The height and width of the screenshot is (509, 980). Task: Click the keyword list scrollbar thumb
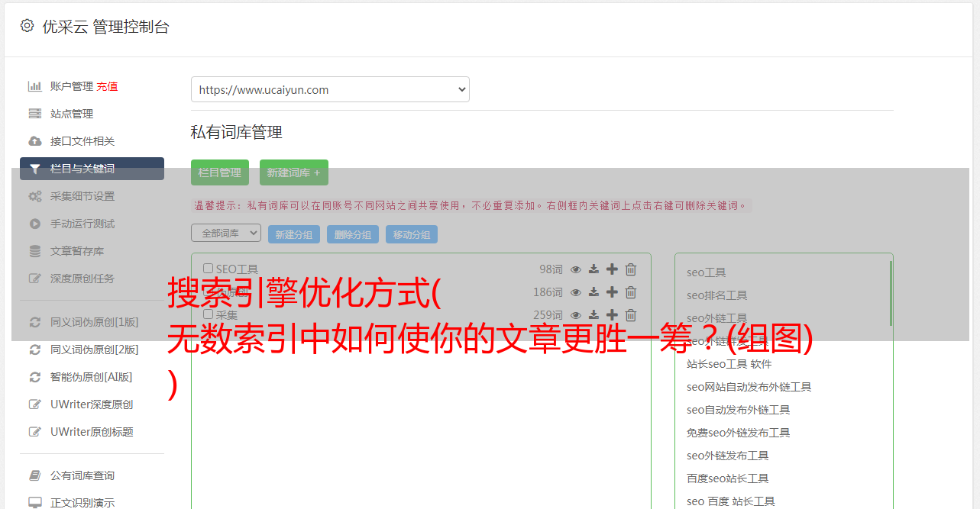coord(891,294)
